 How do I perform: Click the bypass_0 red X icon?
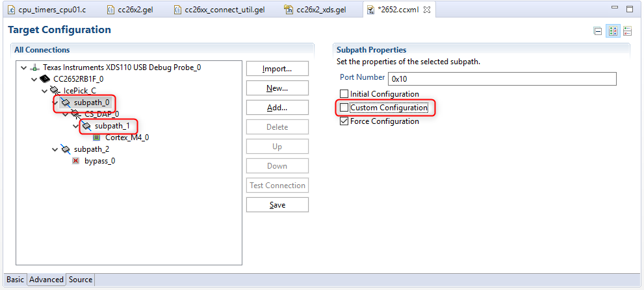coord(75,161)
